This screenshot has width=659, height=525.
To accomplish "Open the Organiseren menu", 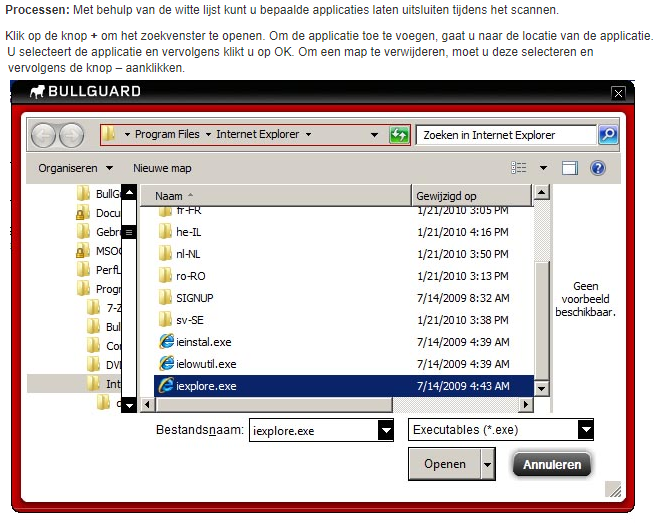I will pyautogui.click(x=75, y=168).
